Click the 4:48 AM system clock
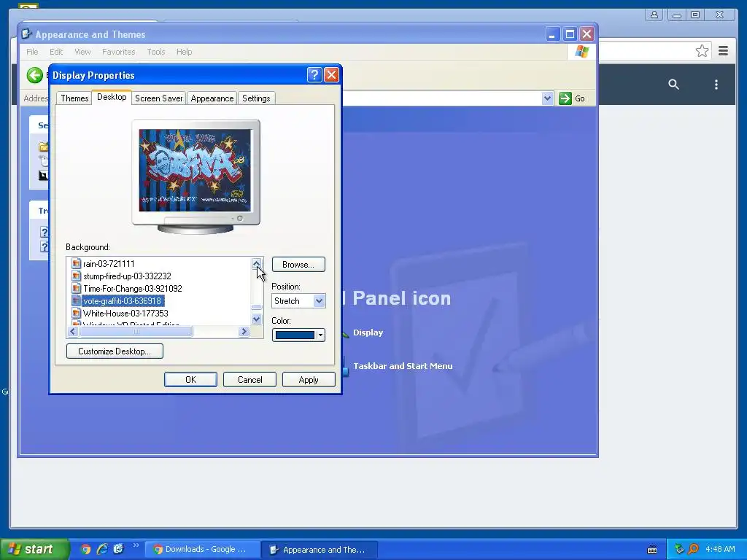The width and height of the screenshot is (747, 560). [720, 549]
